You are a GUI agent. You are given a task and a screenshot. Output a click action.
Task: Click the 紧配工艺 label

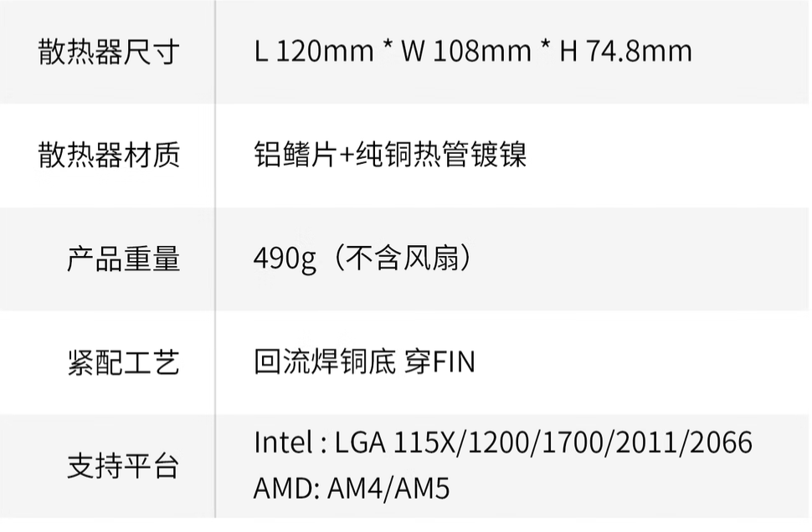123,361
